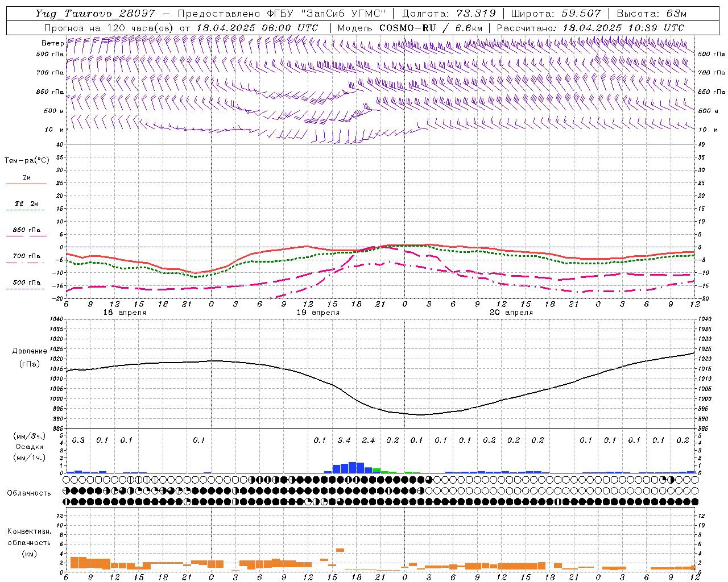The image size is (728, 582).
Task: Click the 19 апреля date label
Action: click(x=318, y=313)
